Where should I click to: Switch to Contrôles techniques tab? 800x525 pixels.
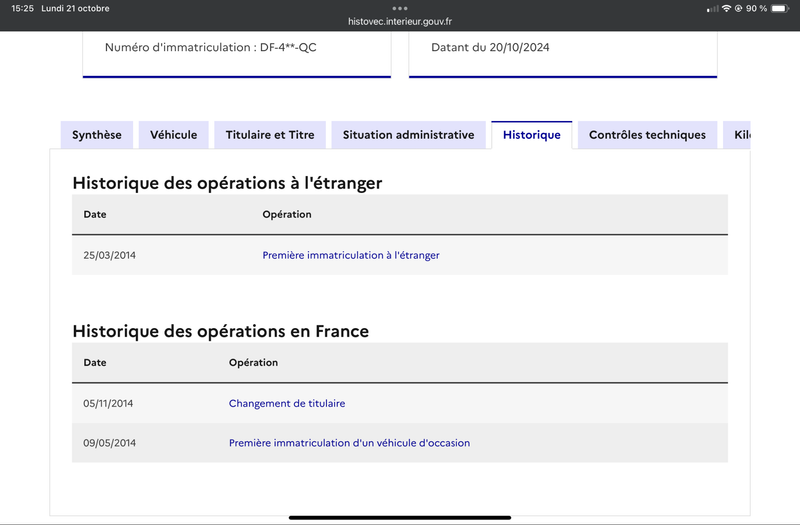pos(647,135)
